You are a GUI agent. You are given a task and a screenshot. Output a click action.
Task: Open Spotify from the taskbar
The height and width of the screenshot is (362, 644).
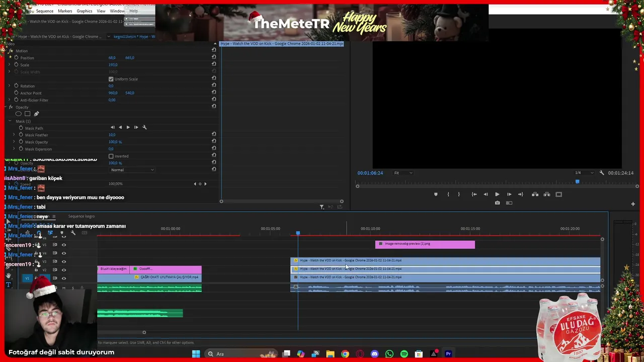[404, 354]
